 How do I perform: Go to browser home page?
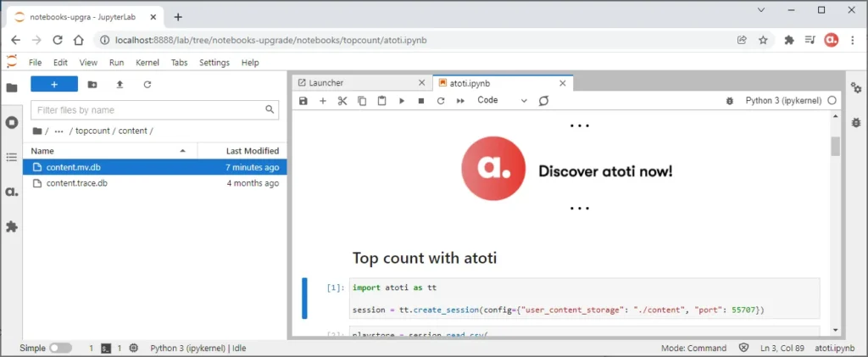click(79, 40)
